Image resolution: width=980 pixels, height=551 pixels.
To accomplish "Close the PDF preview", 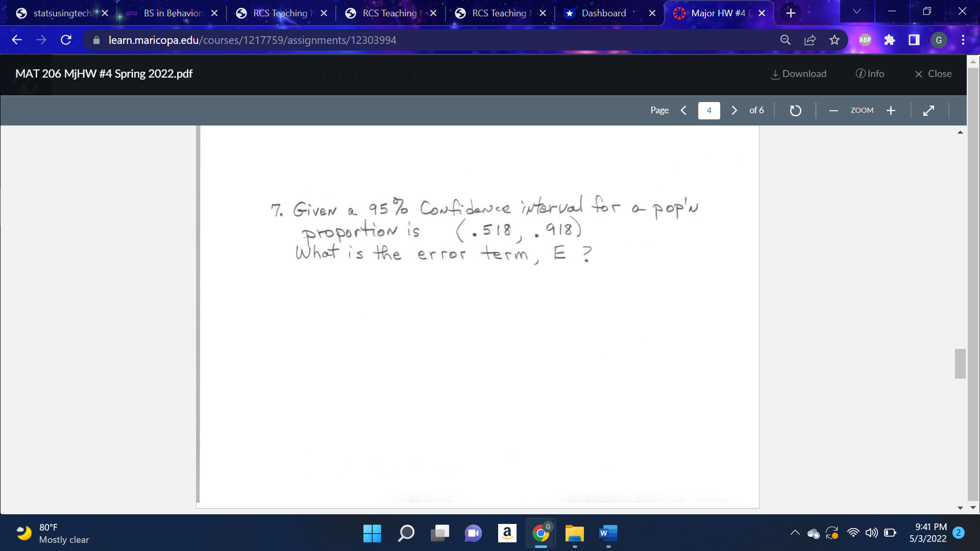I will tap(933, 74).
